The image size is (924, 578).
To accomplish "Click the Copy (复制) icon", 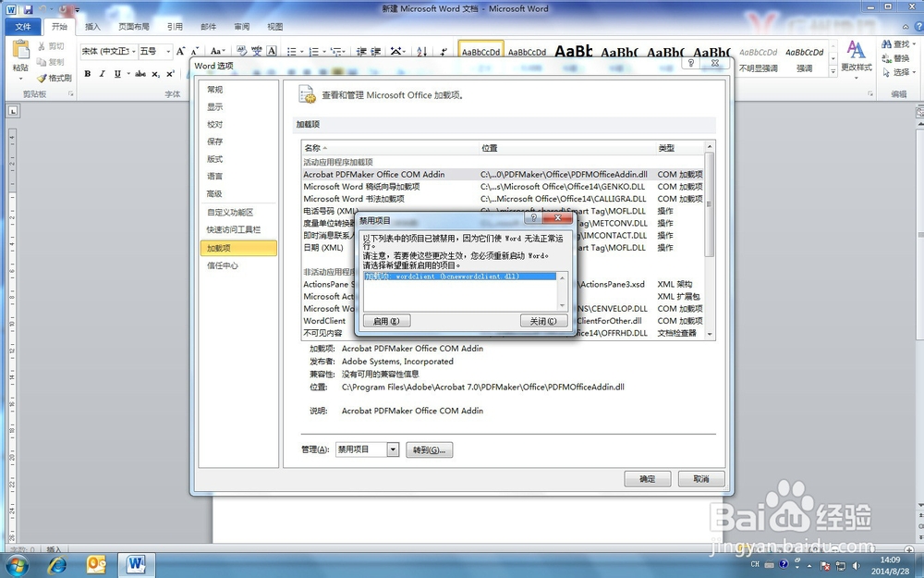I will tap(42, 61).
